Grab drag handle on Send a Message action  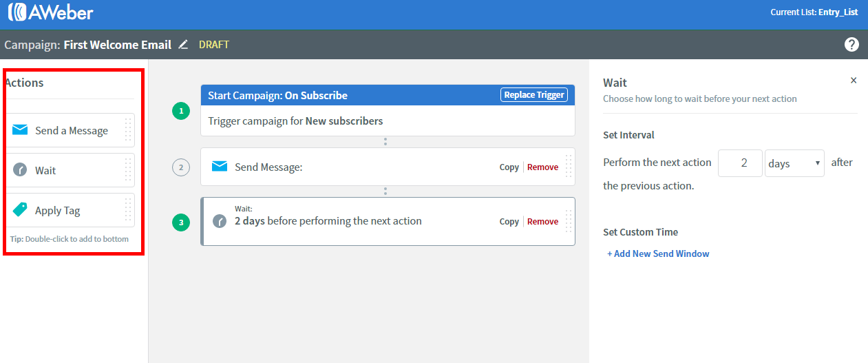tap(128, 130)
